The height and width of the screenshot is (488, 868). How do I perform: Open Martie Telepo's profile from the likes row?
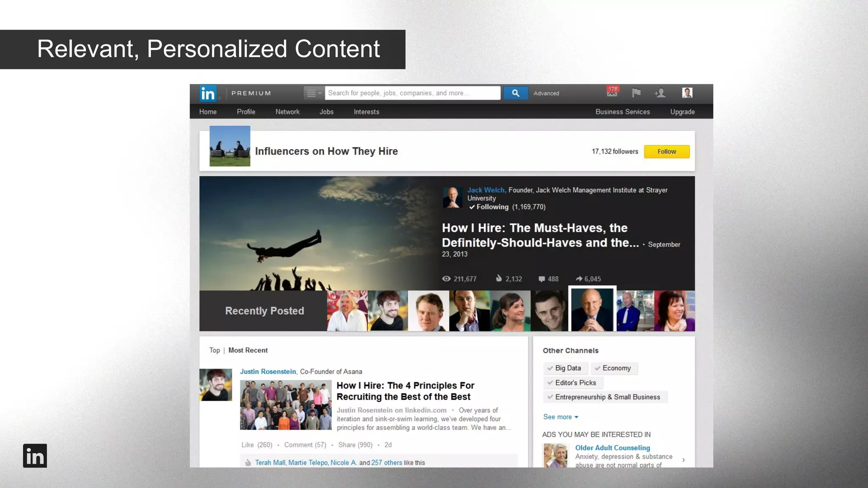(x=308, y=463)
